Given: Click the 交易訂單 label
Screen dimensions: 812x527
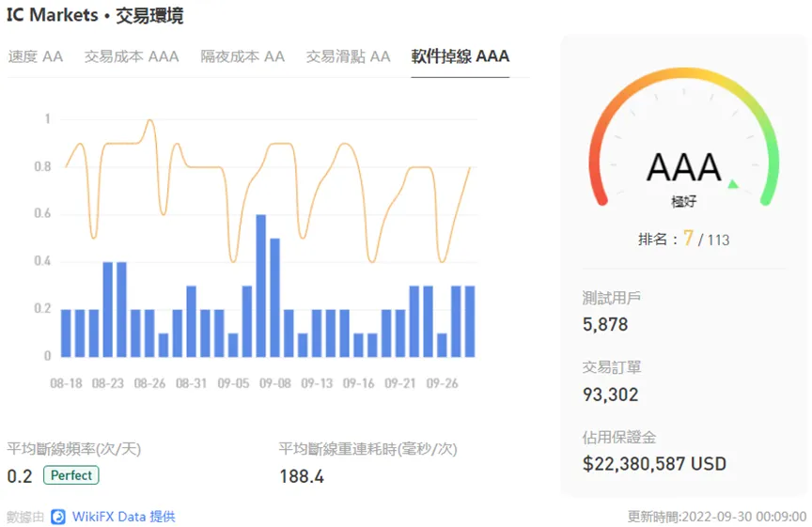Looking at the screenshot, I should (612, 367).
